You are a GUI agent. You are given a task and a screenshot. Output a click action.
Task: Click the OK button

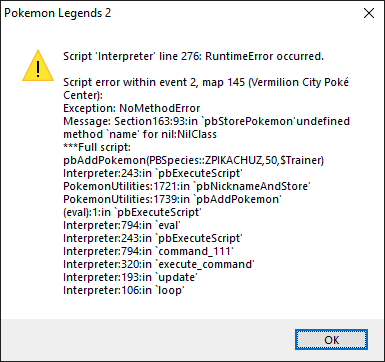331,340
